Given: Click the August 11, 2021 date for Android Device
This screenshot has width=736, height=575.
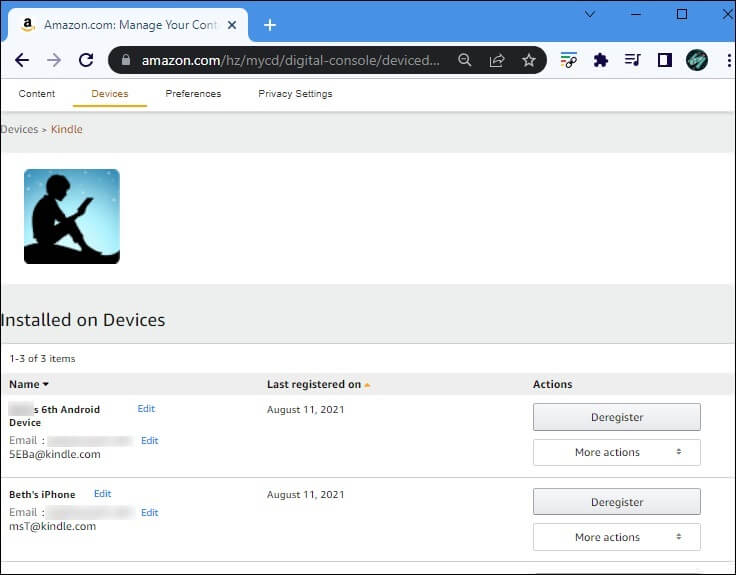Looking at the screenshot, I should (306, 409).
